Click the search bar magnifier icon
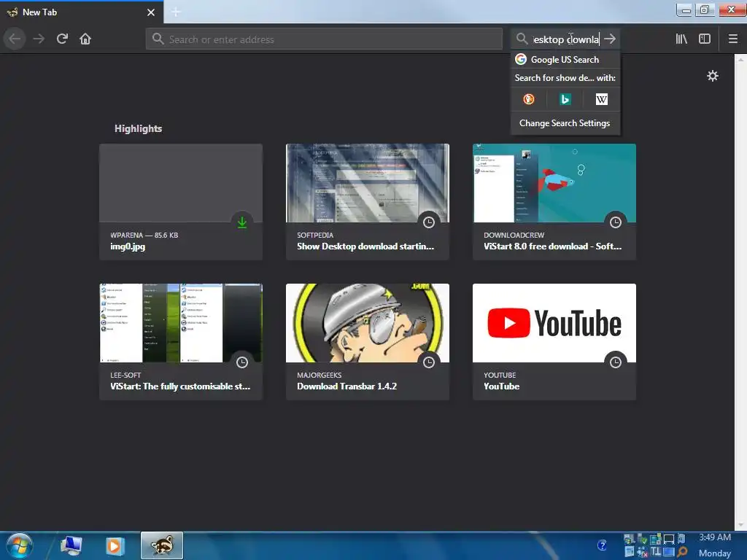The width and height of the screenshot is (747, 560). tap(522, 39)
